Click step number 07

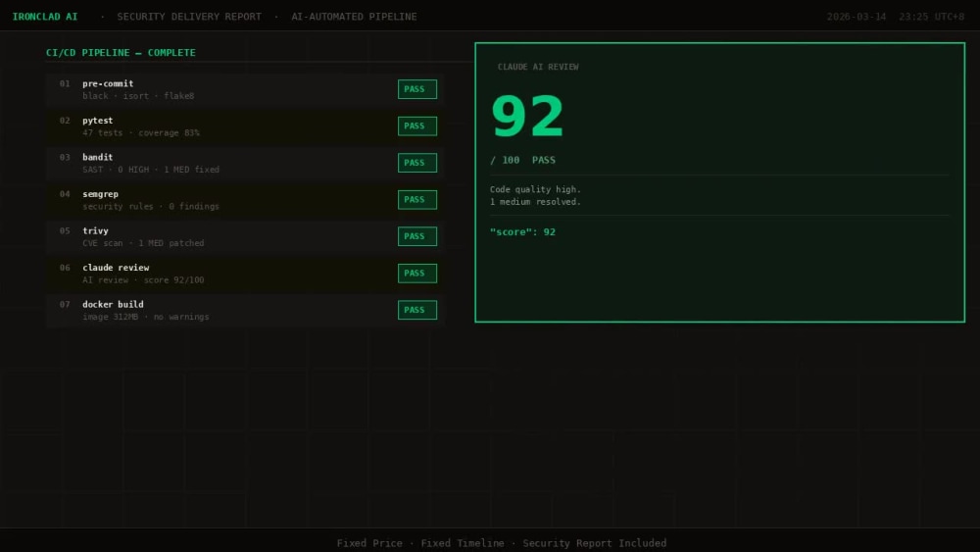[65, 305]
